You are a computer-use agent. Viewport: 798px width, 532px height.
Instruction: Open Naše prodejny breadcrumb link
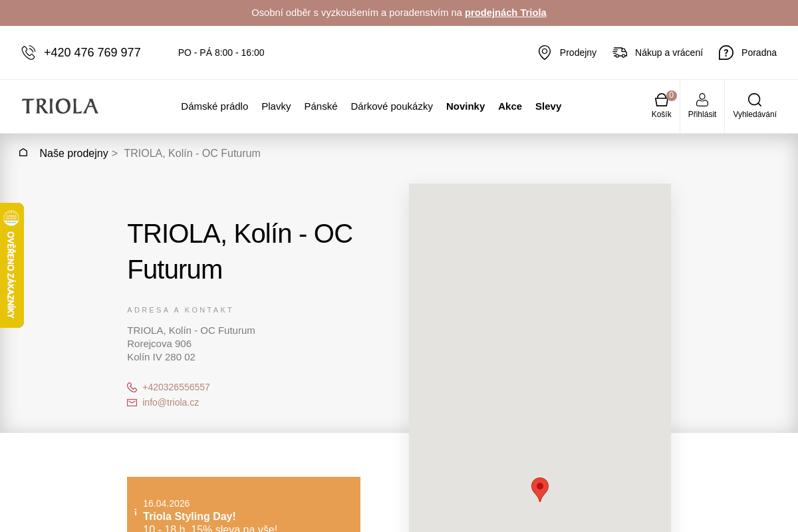click(x=74, y=154)
